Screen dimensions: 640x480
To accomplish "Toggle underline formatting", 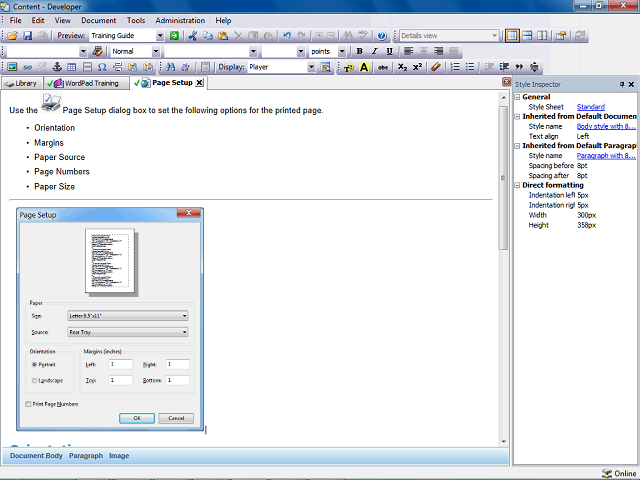I will coord(389,51).
